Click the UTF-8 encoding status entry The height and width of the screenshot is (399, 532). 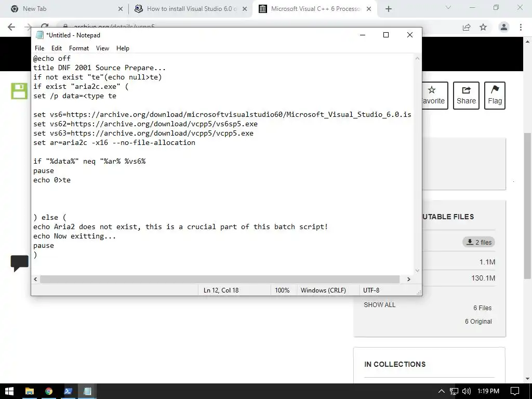tap(371, 290)
